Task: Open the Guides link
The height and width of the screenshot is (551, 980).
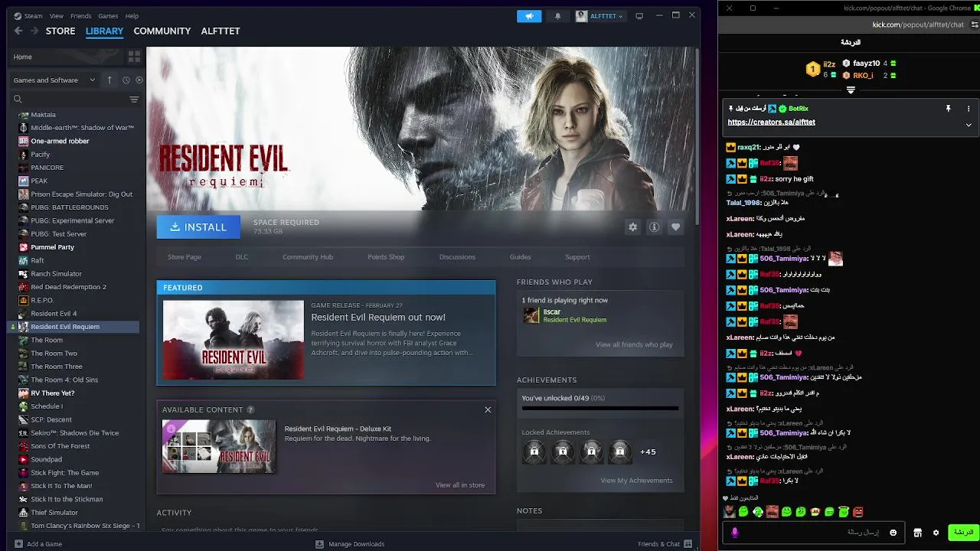Action: (520, 257)
